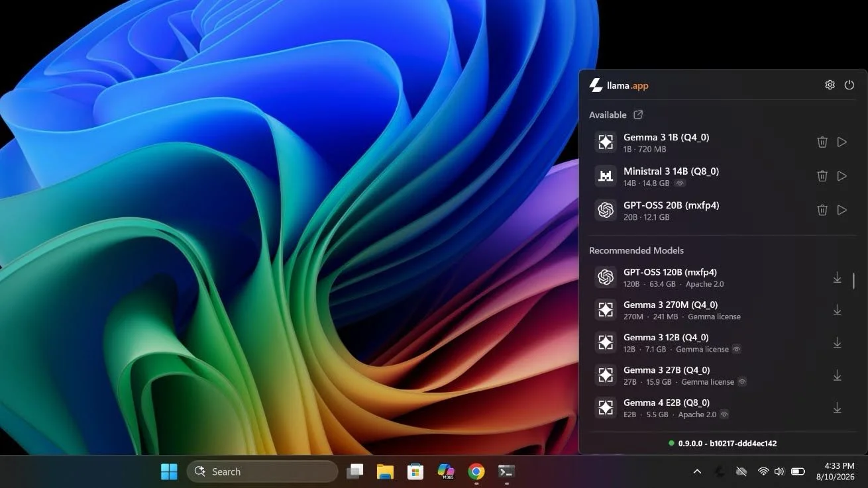Click the Available section heading

[608, 115]
